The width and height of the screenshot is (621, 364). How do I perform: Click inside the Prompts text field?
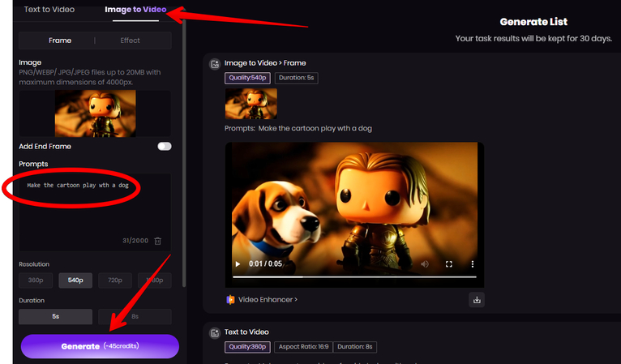click(93, 211)
